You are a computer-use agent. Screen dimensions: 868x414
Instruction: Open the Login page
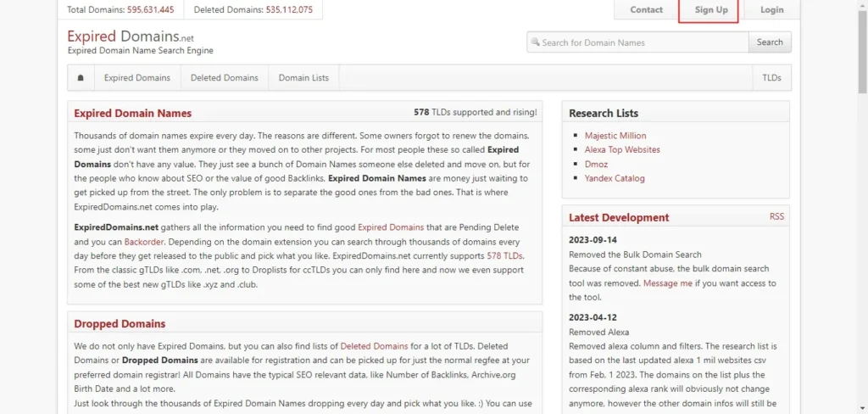click(x=771, y=10)
